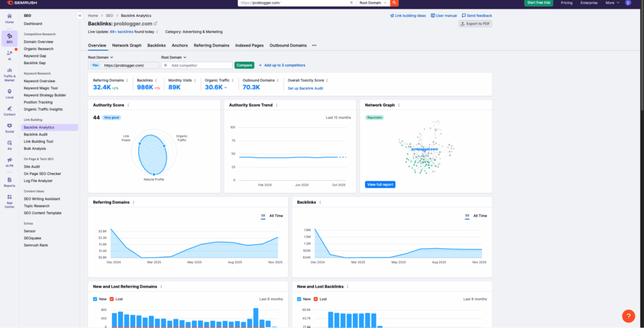Open info icon beside Authority Score Trend

277,105
